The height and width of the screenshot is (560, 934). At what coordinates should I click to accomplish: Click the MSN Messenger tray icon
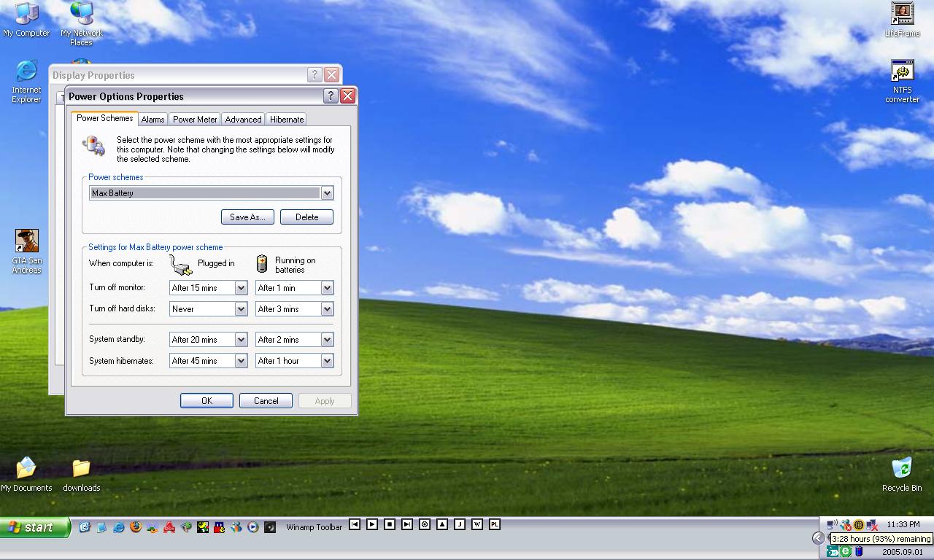pos(846,524)
